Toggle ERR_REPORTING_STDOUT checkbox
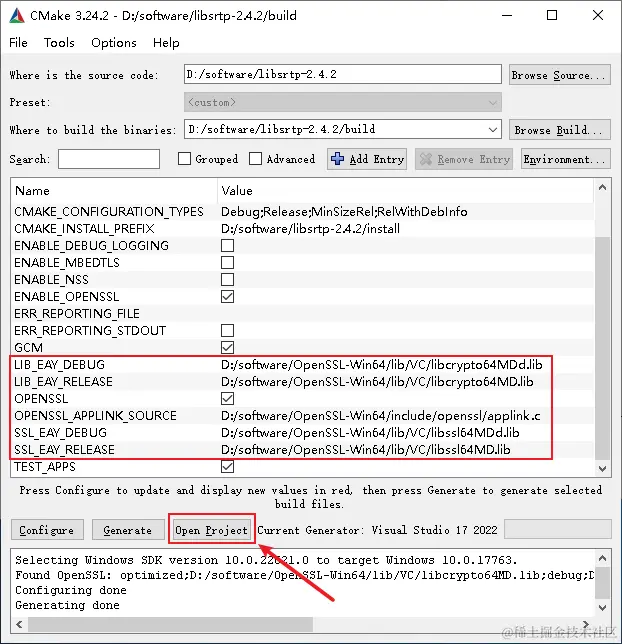 point(228,331)
